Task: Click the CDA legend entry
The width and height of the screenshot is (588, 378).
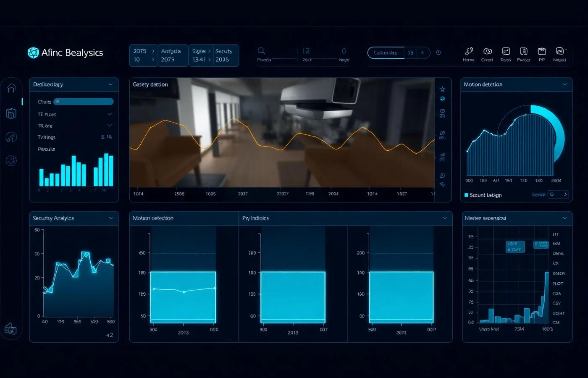Action: 556,294
